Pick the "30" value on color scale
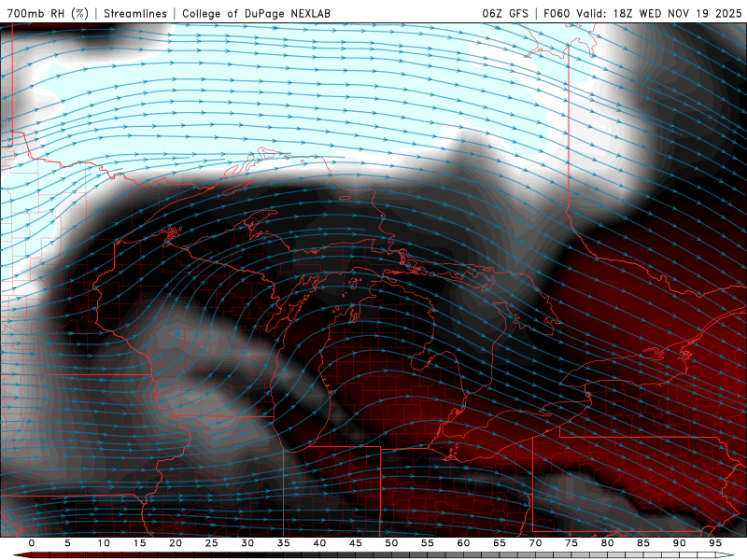 coord(247,543)
